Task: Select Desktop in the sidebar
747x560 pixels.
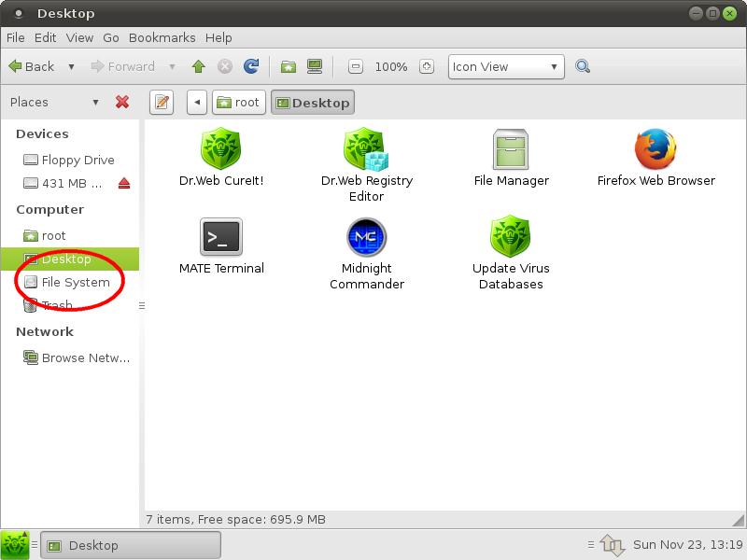Action: point(69,259)
